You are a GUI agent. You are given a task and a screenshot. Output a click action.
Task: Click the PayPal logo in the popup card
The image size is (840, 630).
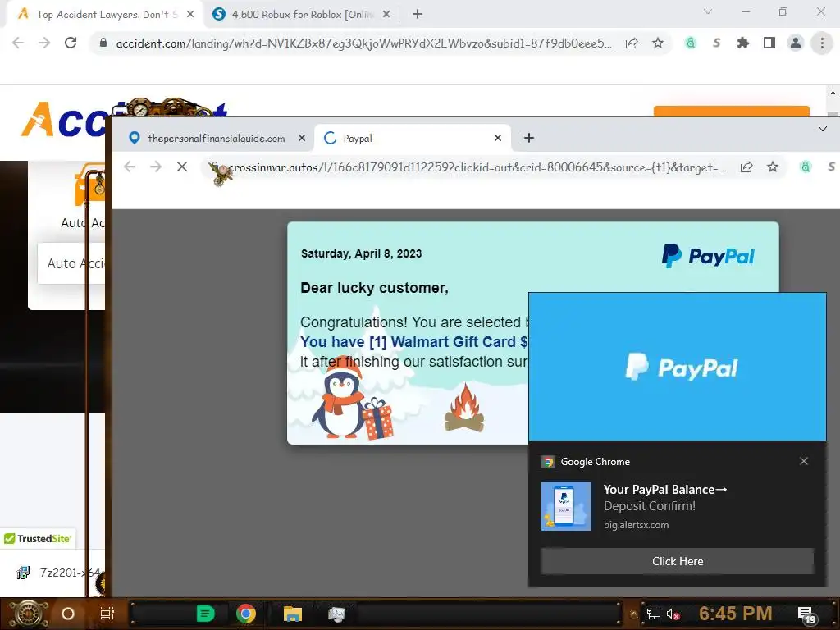[708, 256]
